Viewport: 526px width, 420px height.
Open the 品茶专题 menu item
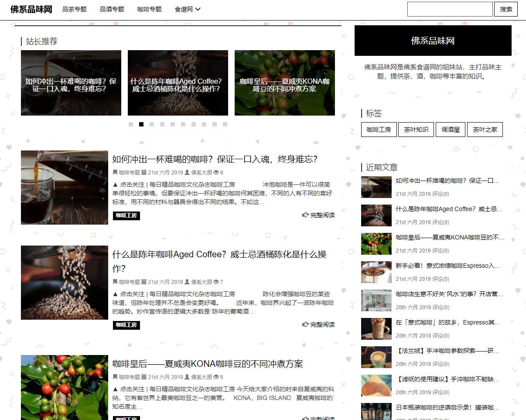point(75,9)
